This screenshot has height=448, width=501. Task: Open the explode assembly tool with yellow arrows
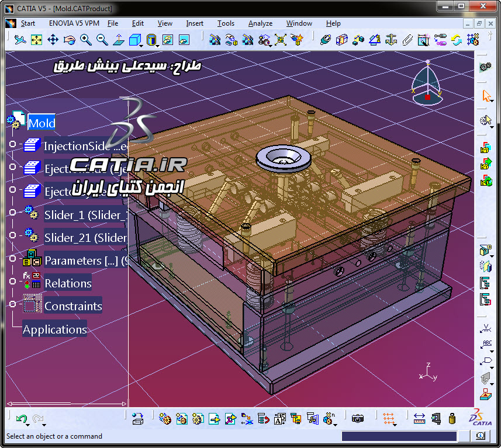280,40
